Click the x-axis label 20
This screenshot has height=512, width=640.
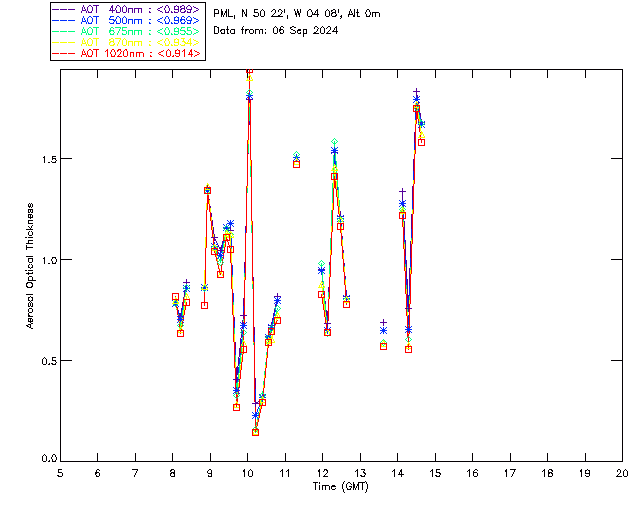[x=622, y=473]
